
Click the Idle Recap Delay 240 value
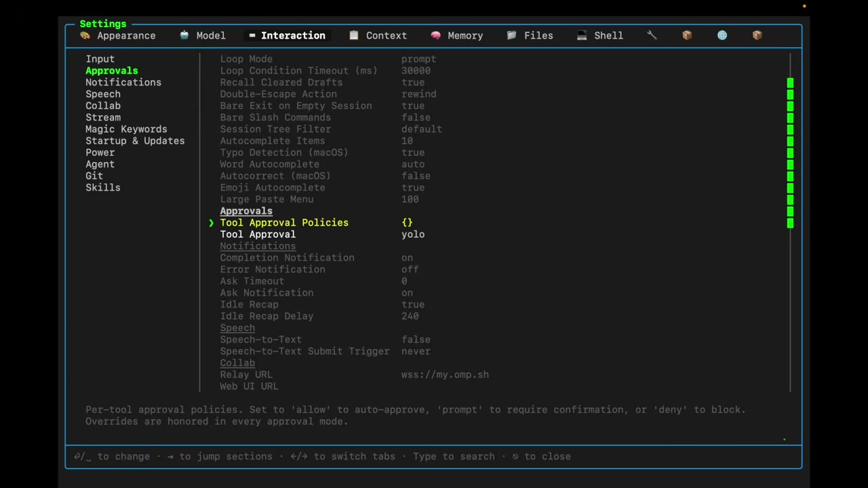click(x=410, y=316)
